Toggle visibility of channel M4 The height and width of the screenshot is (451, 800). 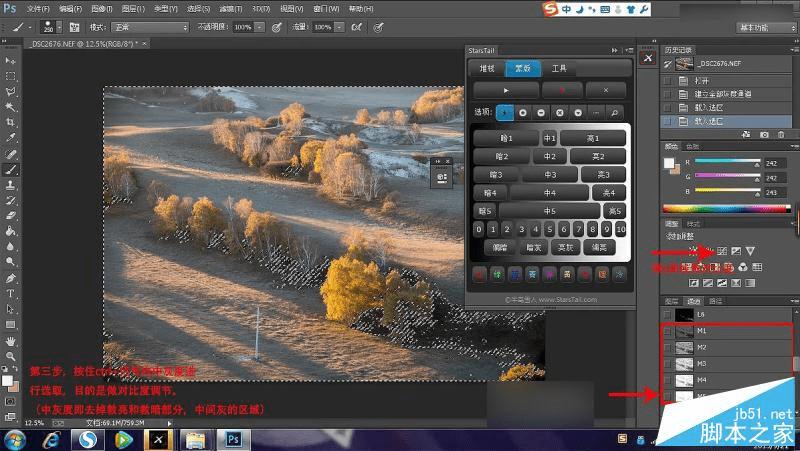667,380
